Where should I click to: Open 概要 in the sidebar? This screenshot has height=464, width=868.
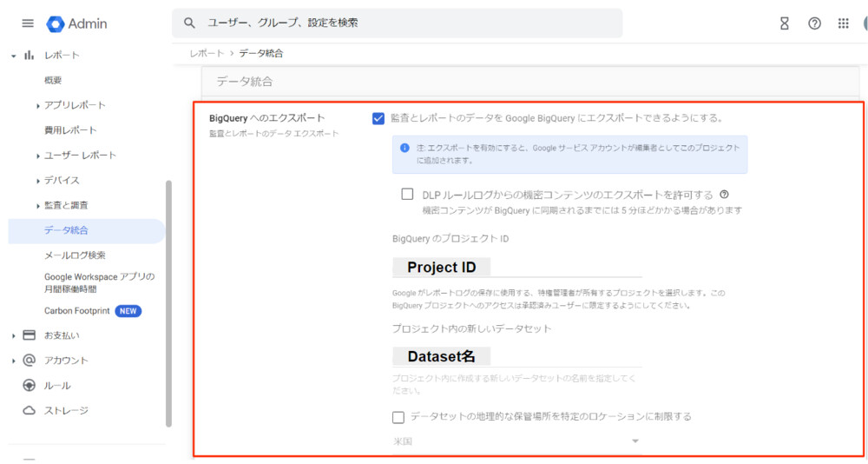pos(53,81)
